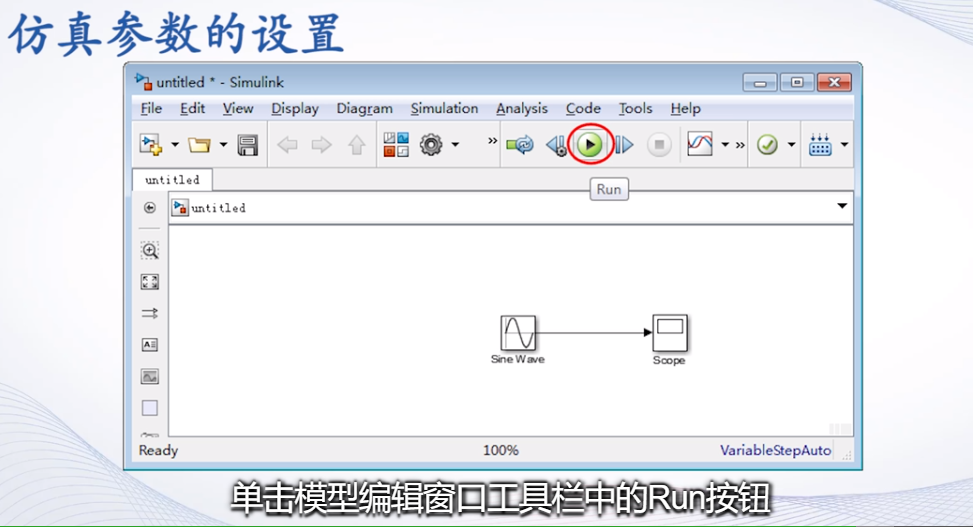Select the Annotation text tool

coord(150,345)
